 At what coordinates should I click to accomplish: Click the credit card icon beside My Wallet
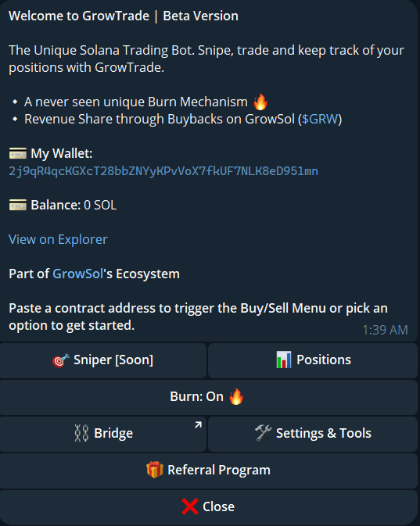(18, 154)
